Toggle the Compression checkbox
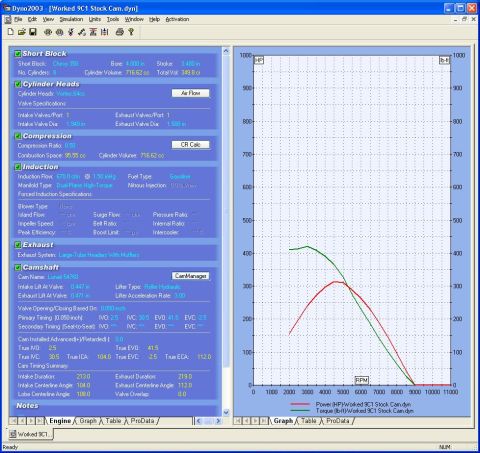Image resolution: width=480 pixels, height=453 pixels. (18, 136)
